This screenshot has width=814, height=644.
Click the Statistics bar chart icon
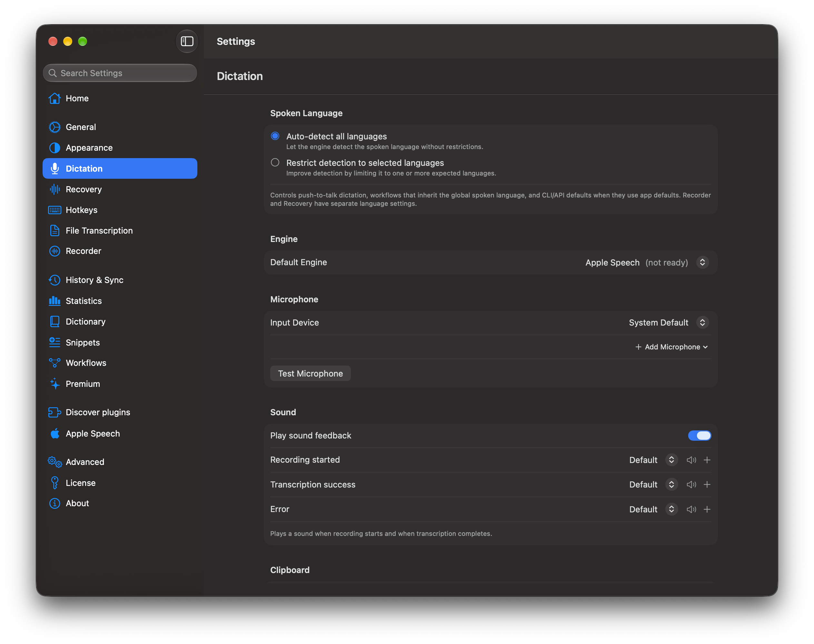(55, 301)
